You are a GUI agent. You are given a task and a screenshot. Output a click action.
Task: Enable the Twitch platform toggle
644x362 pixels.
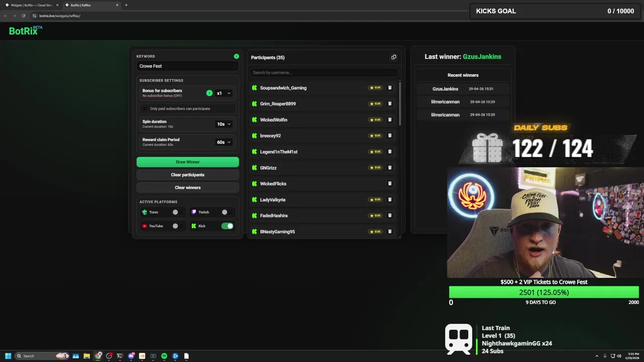click(x=226, y=212)
